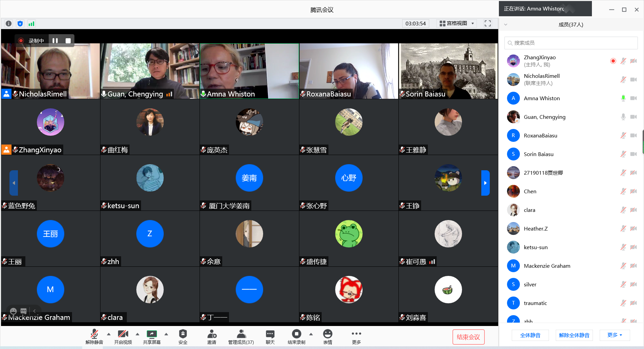Stop recording via 结束录制 button
The image size is (644, 349).
pos(296,336)
